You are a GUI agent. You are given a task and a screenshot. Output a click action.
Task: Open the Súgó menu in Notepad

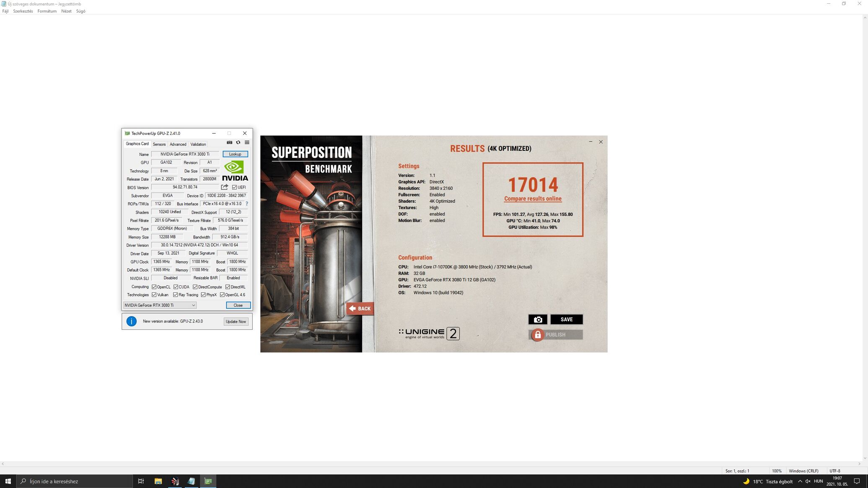(81, 11)
